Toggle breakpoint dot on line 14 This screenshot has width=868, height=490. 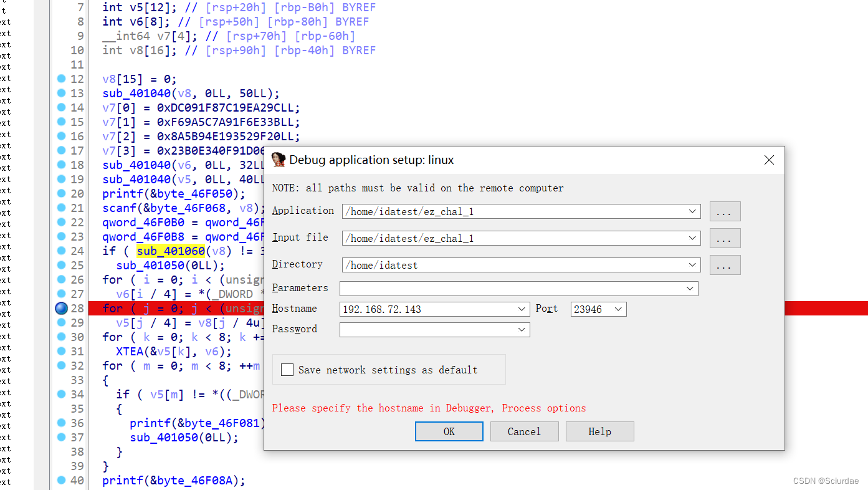[x=61, y=107]
